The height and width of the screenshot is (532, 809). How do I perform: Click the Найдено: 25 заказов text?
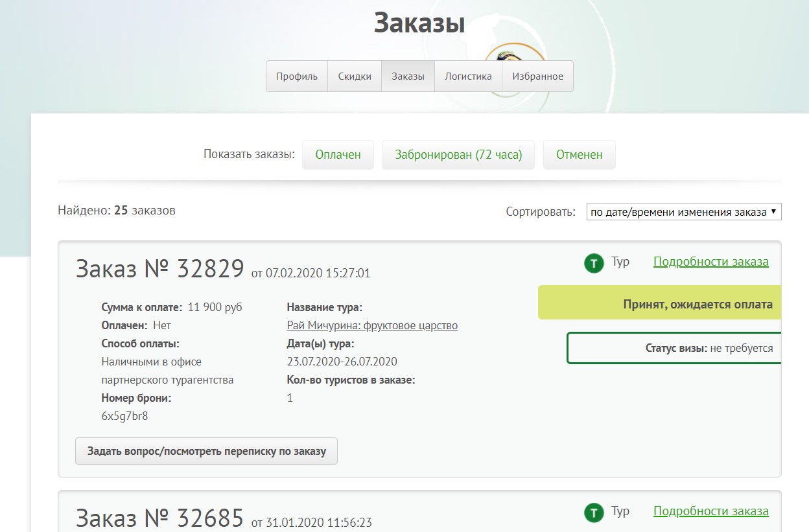117,211
